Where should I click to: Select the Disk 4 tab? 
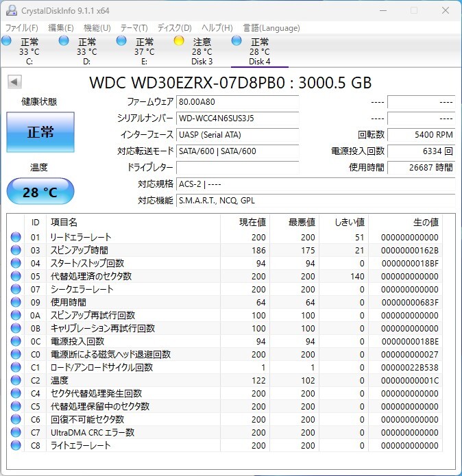tap(260, 51)
